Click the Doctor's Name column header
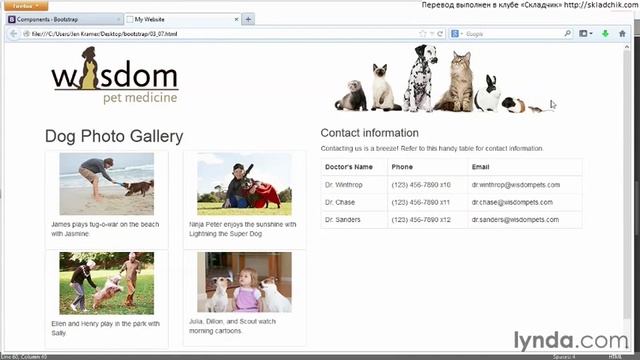 tap(349, 167)
